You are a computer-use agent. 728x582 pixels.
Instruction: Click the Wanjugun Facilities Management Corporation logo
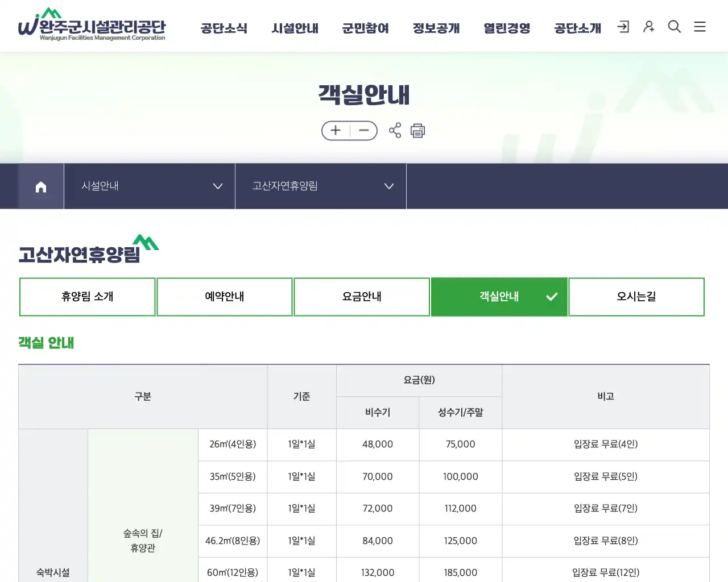tap(92, 26)
